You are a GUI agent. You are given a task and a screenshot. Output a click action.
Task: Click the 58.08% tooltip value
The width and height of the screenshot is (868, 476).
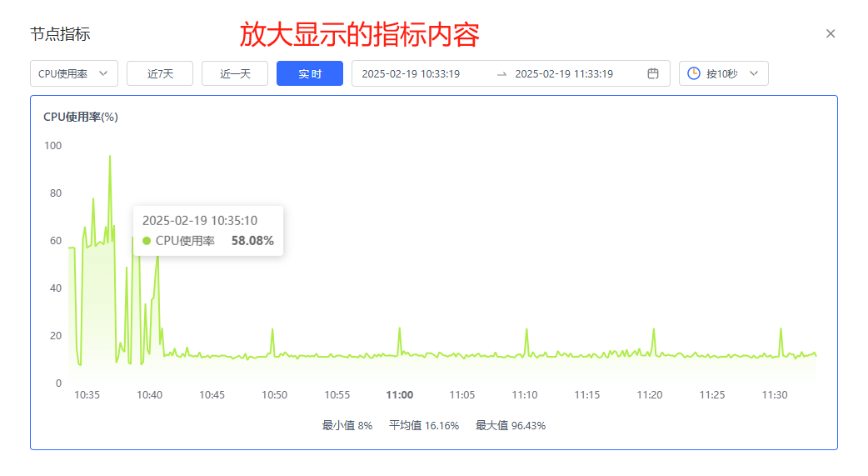pos(252,240)
